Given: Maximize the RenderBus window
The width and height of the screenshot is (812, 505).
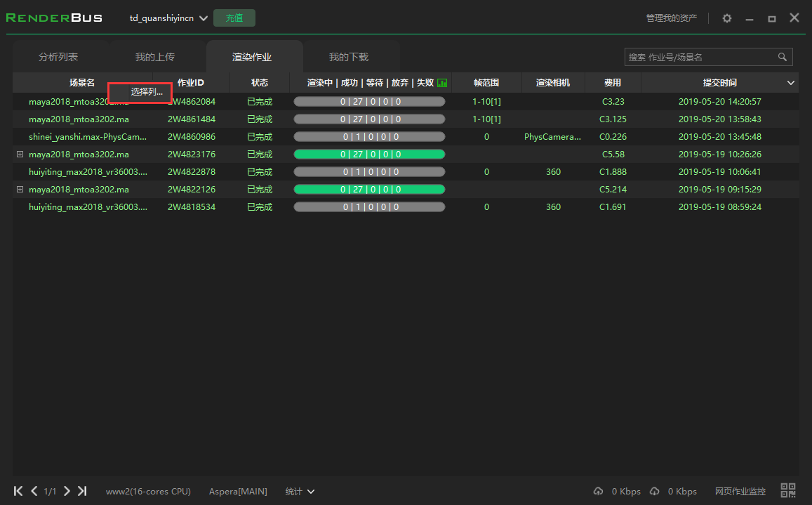Looking at the screenshot, I should point(771,19).
